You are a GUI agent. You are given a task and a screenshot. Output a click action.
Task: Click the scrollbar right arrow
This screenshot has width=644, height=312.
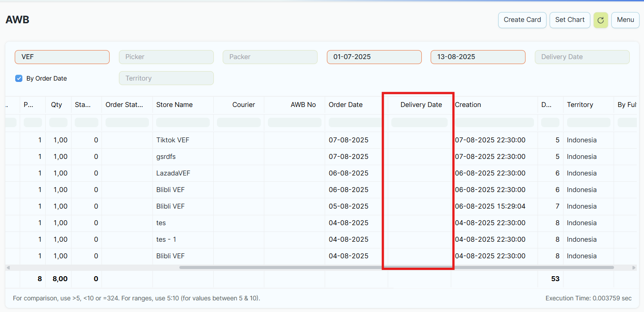point(634,268)
